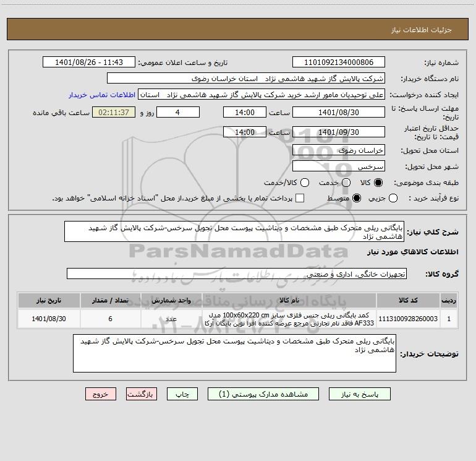Click the پاسخ به نیاز button
The image size is (476, 461).
point(359,394)
